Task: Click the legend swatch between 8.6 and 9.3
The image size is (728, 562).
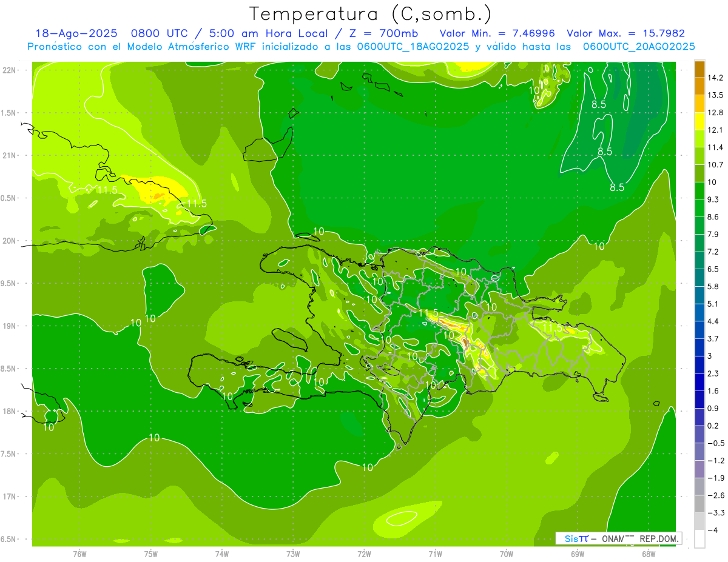Action: coord(699,208)
